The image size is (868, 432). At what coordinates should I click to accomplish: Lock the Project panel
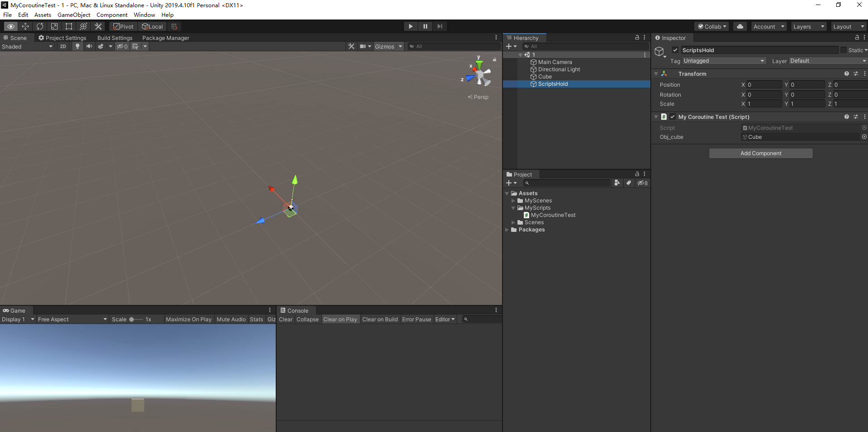(x=637, y=174)
